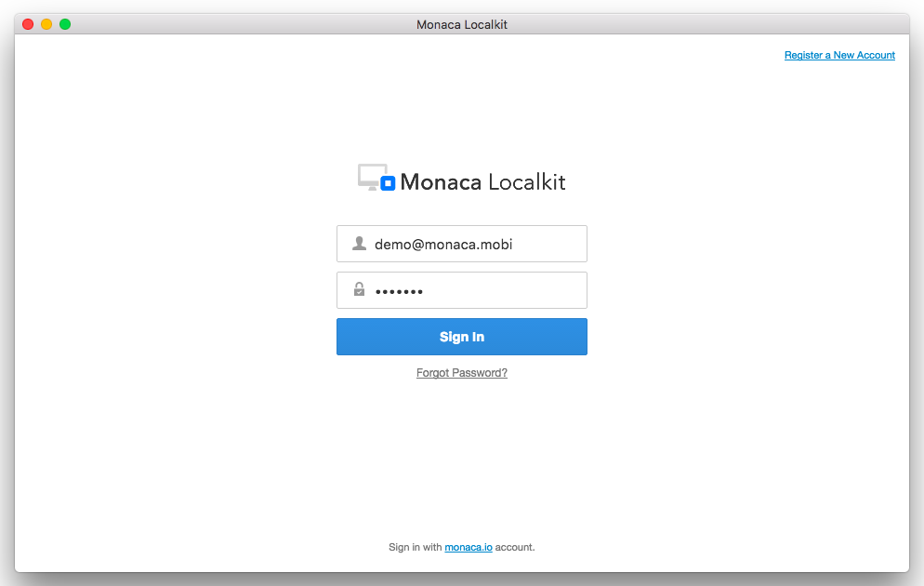
Task: Click the Sign In button
Action: click(461, 337)
